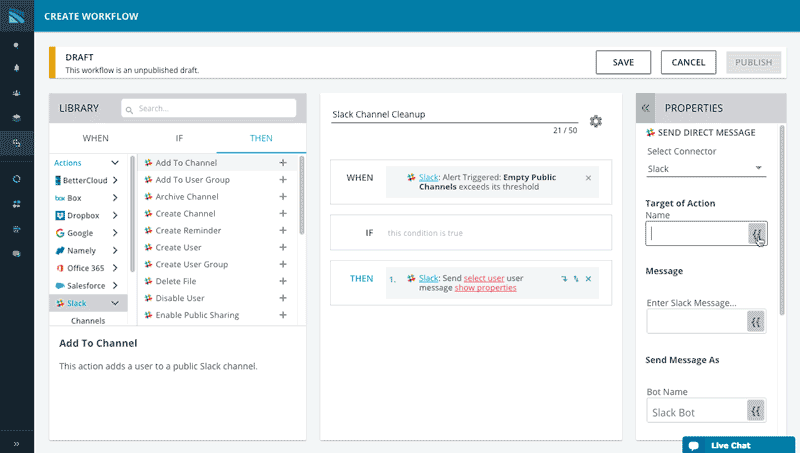Select the Disable User action

click(x=180, y=298)
